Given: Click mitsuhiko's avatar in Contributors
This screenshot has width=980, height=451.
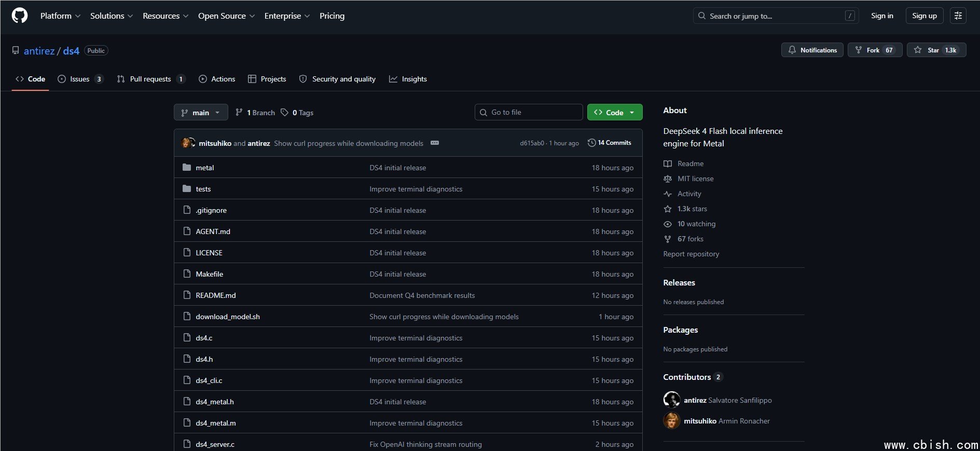Looking at the screenshot, I should (x=671, y=421).
